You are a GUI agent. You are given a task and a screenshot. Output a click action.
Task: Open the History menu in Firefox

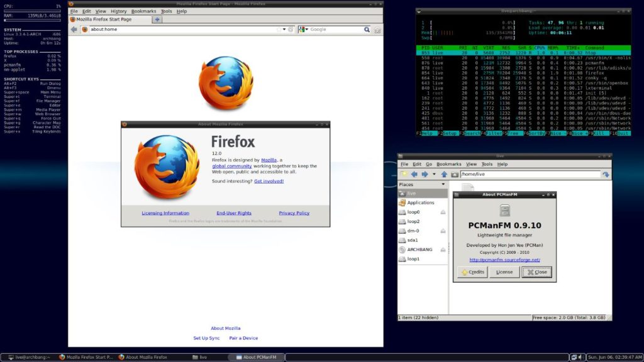[x=118, y=11]
